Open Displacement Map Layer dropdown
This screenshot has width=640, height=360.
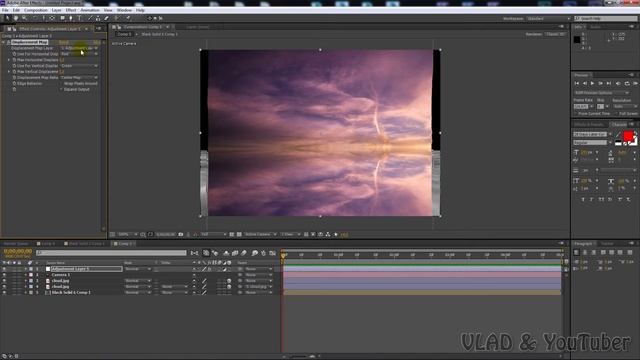[x=80, y=48]
